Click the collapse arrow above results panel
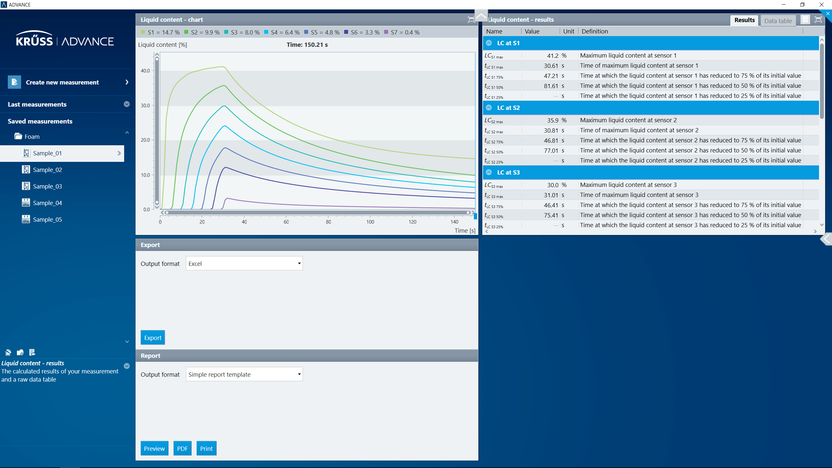The image size is (832, 468). pyautogui.click(x=481, y=13)
